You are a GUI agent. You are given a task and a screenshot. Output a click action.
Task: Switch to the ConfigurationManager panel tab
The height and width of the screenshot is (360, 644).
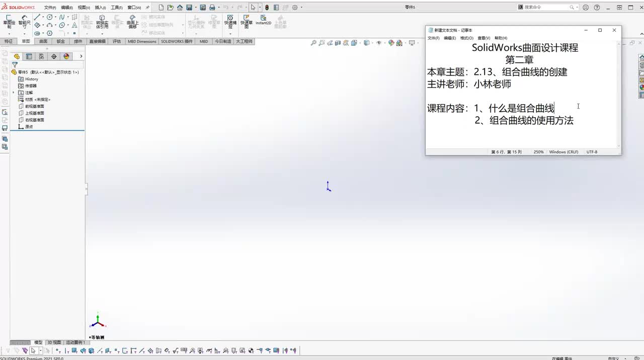pyautogui.click(x=41, y=56)
